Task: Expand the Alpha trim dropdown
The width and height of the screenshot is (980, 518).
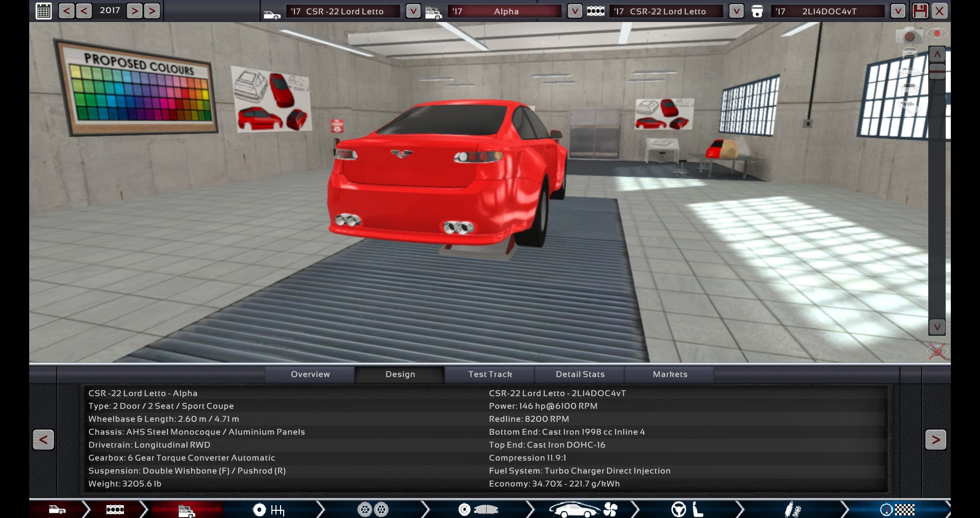Action: click(x=574, y=11)
